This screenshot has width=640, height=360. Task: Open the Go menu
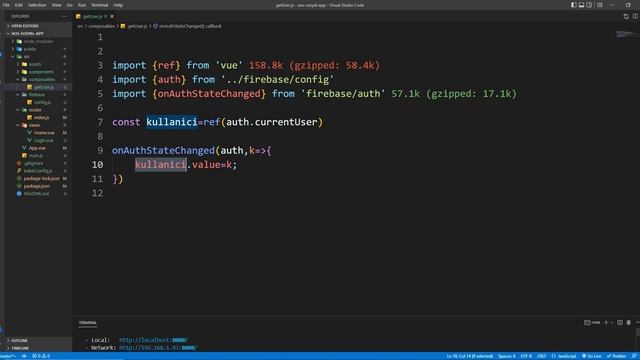pyautogui.click(x=69, y=5)
